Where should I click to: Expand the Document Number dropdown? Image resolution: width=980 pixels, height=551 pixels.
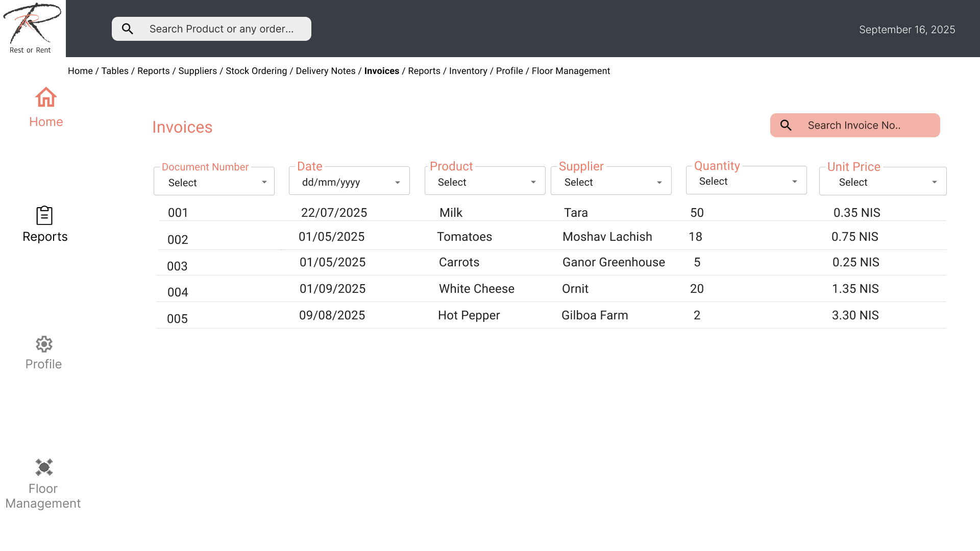(x=264, y=182)
